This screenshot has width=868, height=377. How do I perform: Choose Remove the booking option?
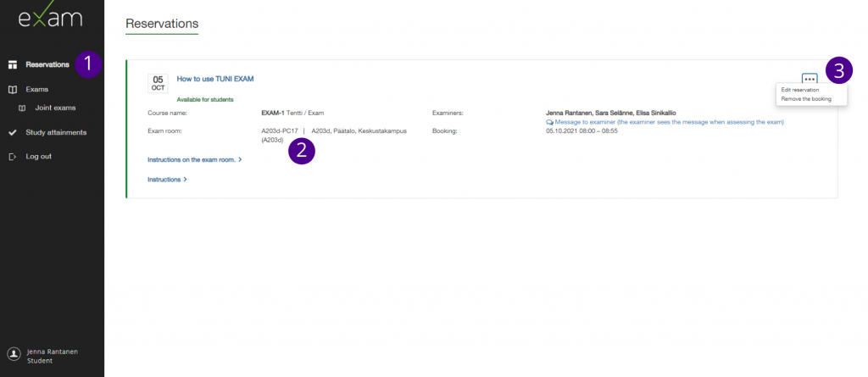806,99
